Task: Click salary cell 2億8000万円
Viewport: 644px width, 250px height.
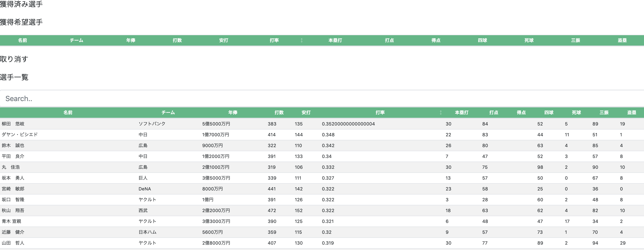Action: pyautogui.click(x=216, y=243)
